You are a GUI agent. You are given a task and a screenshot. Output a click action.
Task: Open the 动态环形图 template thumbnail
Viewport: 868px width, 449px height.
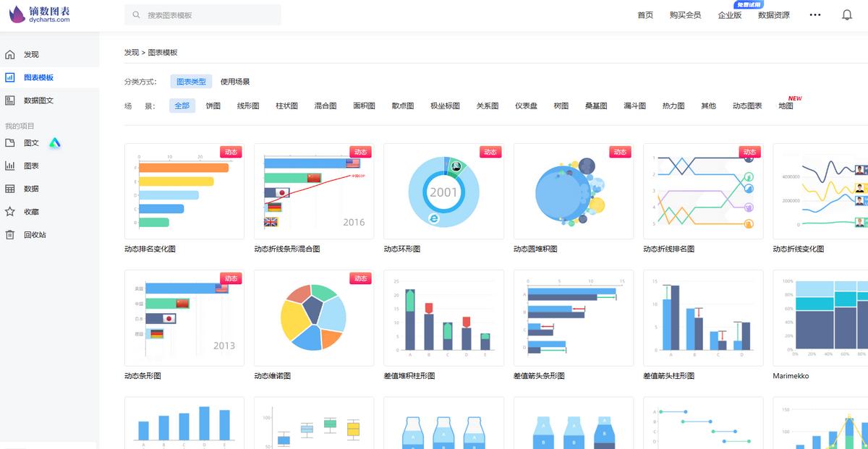[443, 191]
